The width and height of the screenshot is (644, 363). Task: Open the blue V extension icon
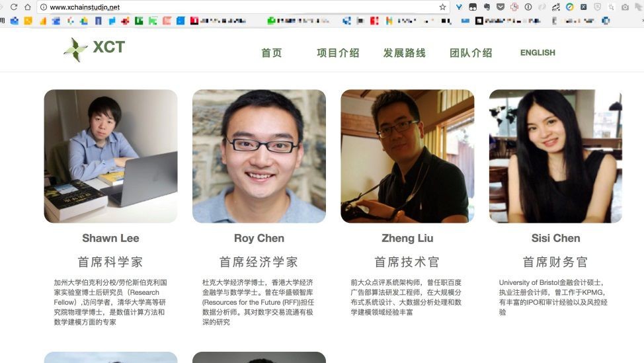click(459, 7)
